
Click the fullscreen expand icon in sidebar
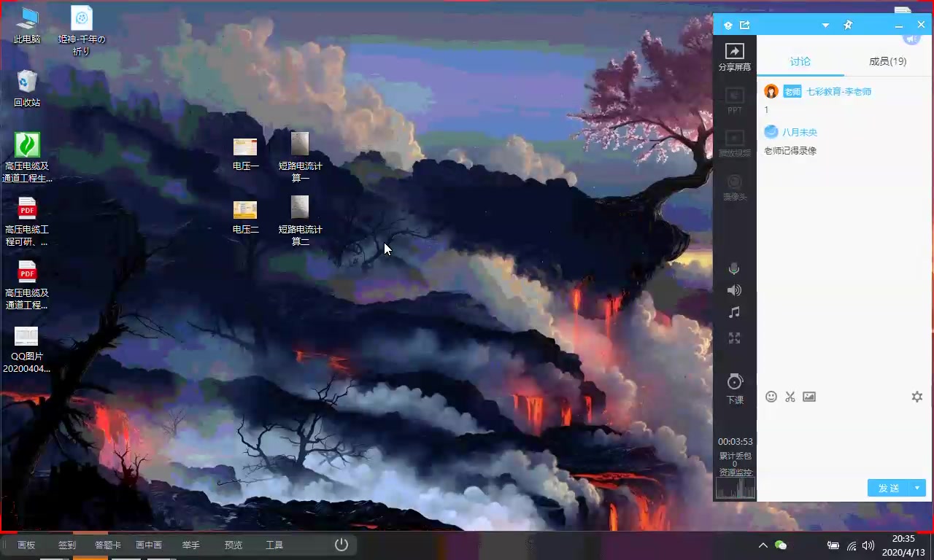pyautogui.click(x=734, y=338)
